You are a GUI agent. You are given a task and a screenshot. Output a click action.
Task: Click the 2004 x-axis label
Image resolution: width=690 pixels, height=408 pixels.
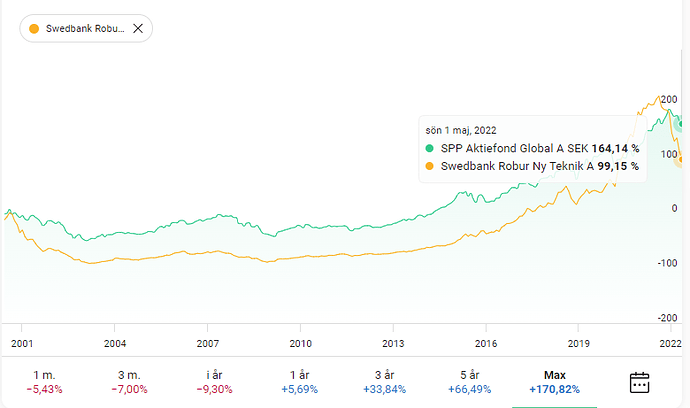click(x=115, y=343)
